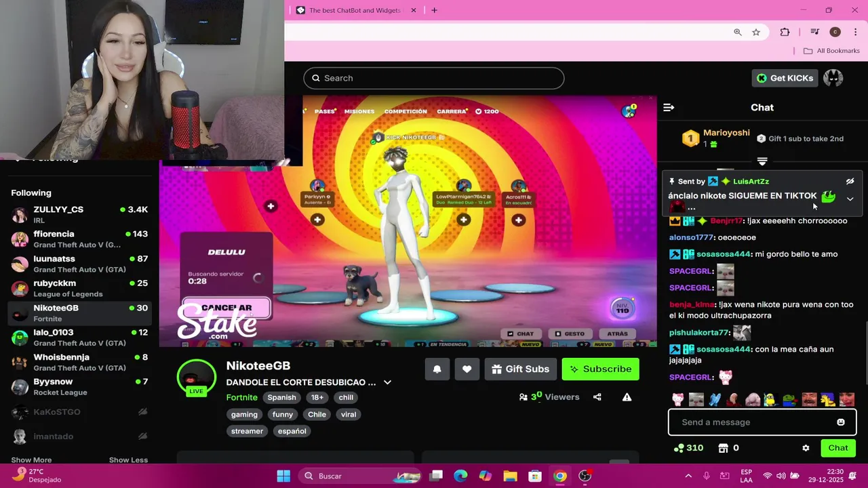Open Whoisbennja channel in Following
Screen dimensions: 868x488
click(79, 362)
